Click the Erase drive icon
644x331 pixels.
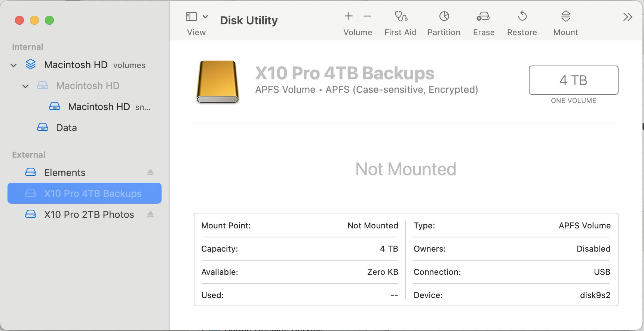pyautogui.click(x=483, y=16)
